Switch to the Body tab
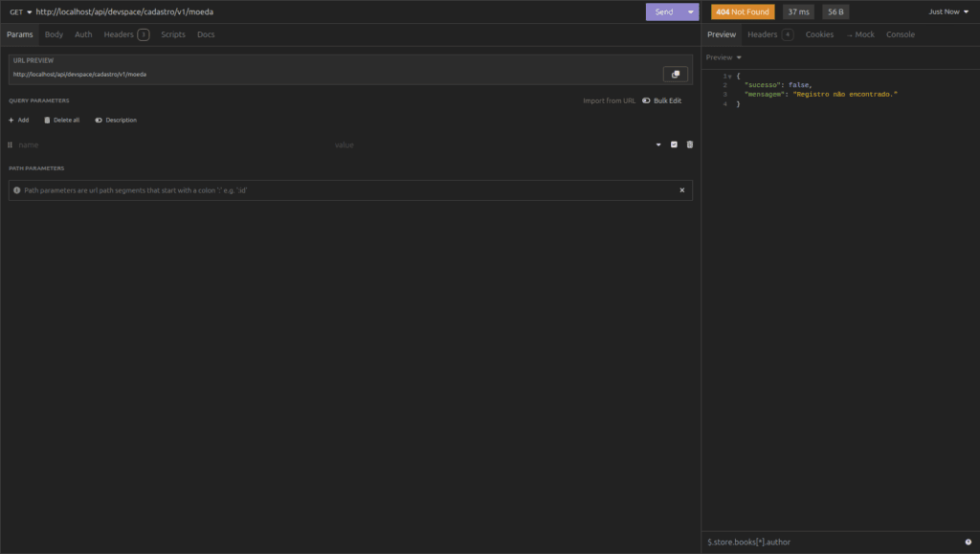The width and height of the screenshot is (980, 554). (x=54, y=34)
